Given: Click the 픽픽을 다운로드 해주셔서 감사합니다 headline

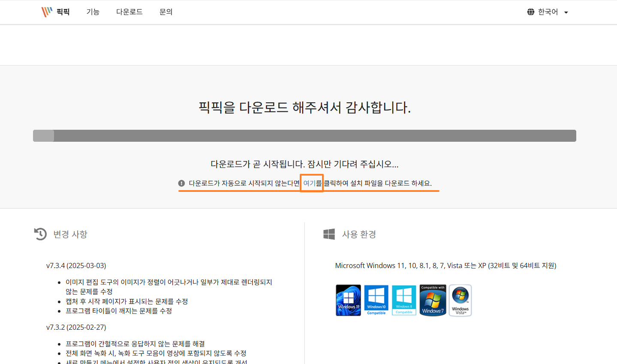Looking at the screenshot, I should [x=304, y=107].
